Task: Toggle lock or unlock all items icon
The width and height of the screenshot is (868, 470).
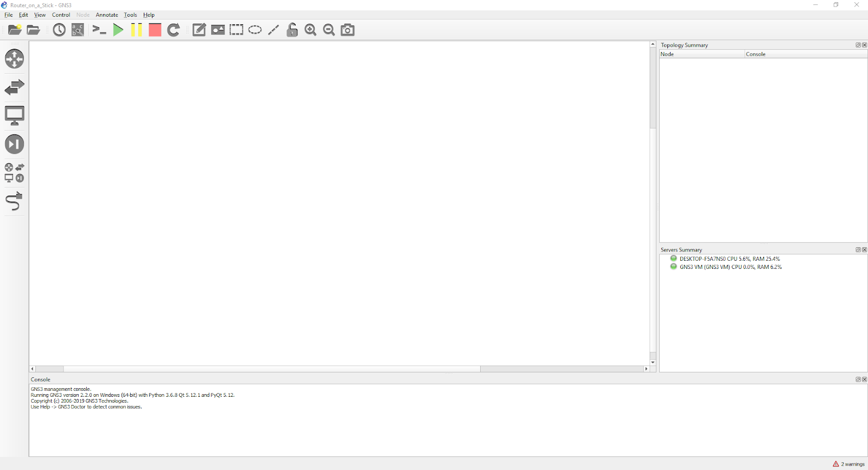Action: pos(292,30)
